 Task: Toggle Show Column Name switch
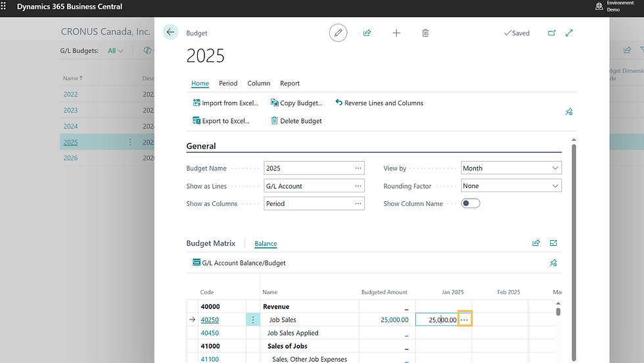coord(471,203)
